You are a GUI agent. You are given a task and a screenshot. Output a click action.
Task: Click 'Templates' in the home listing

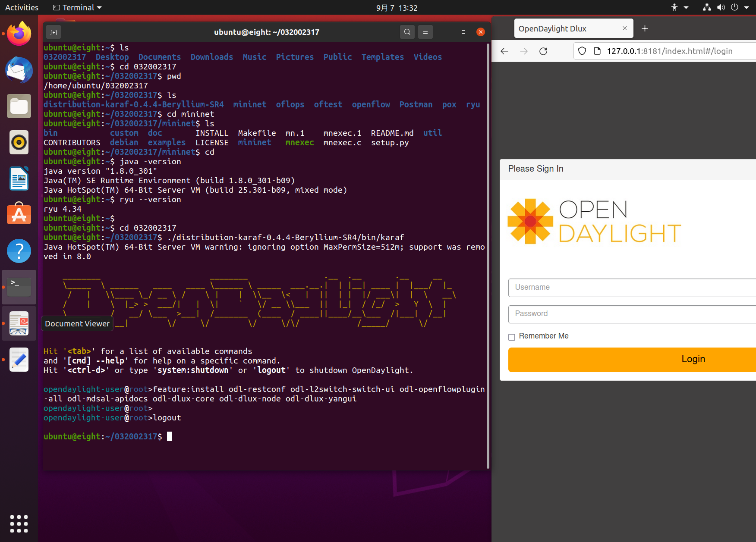pyautogui.click(x=383, y=57)
